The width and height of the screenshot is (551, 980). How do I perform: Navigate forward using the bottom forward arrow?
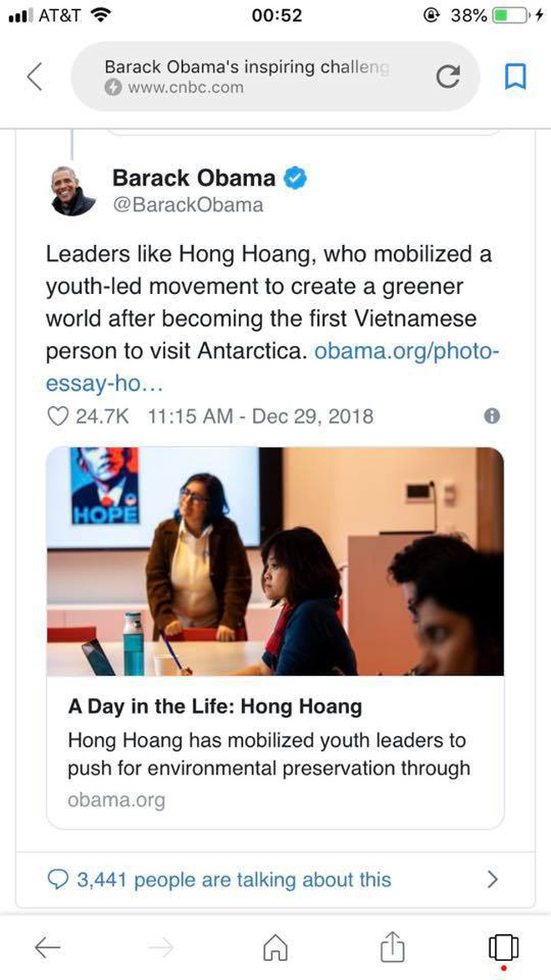[161, 947]
